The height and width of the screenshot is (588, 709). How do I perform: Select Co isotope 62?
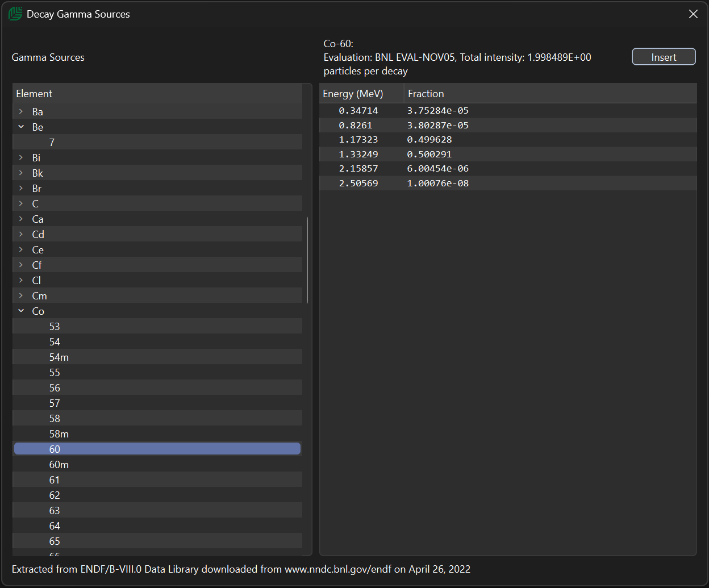157,495
